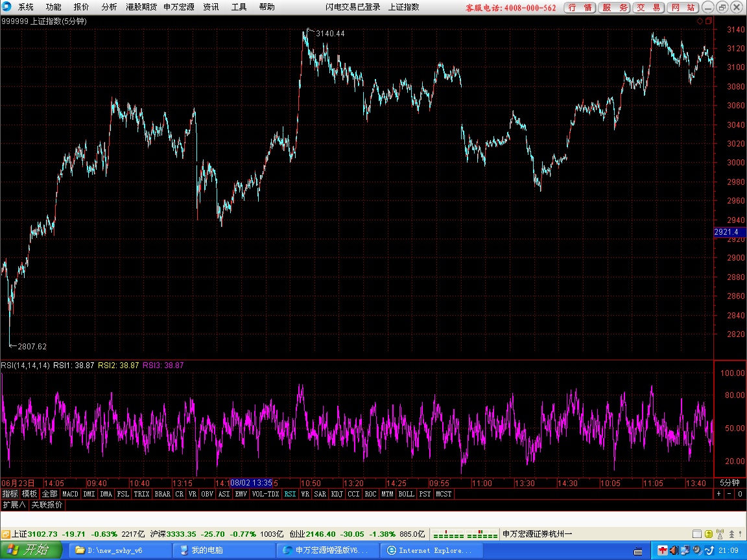Open the 分析 menu
The height and width of the screenshot is (560, 747).
coord(109,7)
